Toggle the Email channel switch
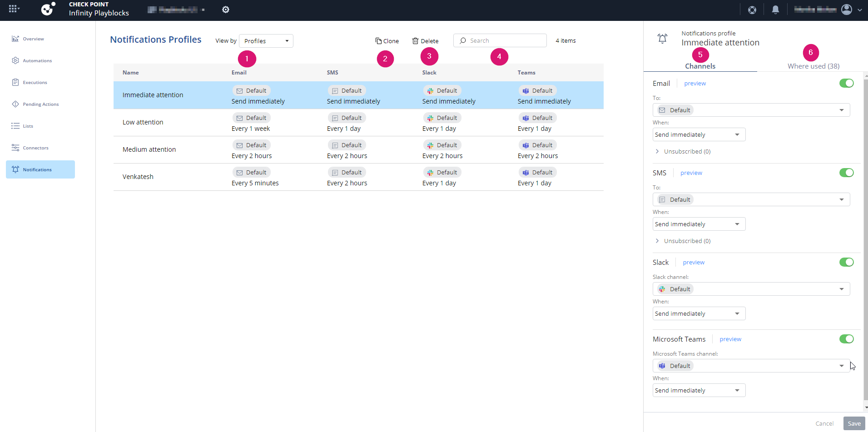Viewport: 868px width, 432px height. coord(847,83)
